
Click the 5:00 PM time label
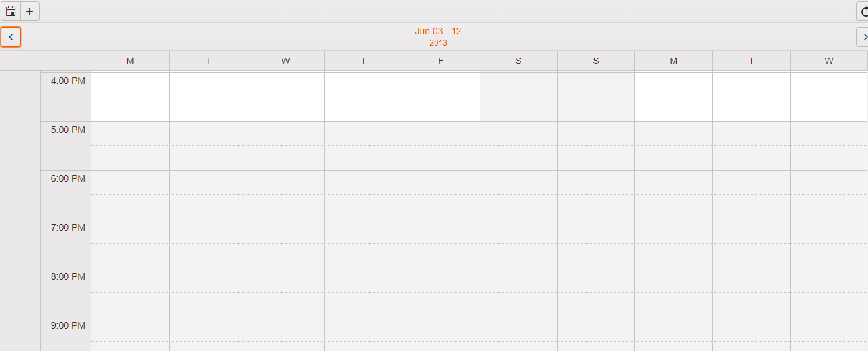[x=68, y=130]
